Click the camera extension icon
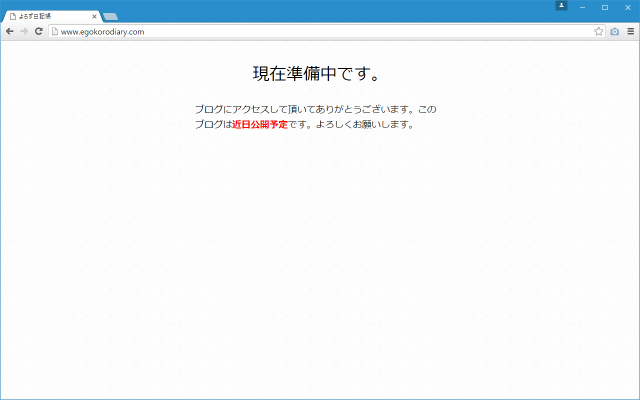Viewport: 640px width, 400px height. tap(615, 31)
